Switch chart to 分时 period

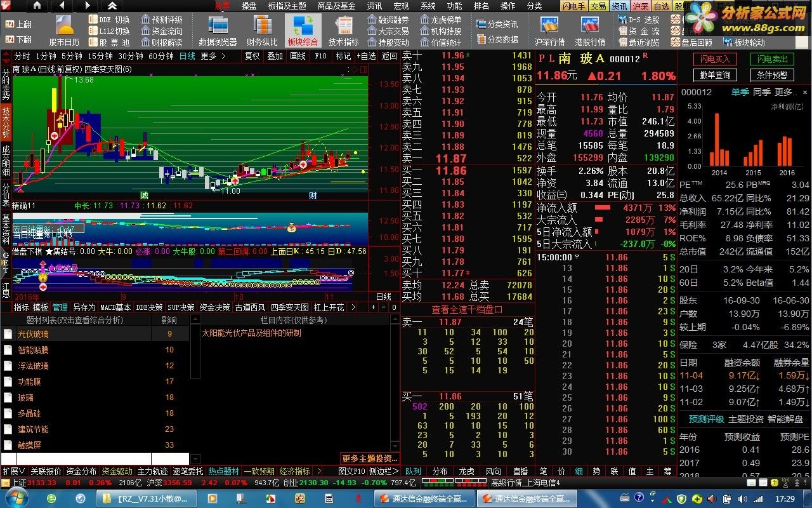22,56
